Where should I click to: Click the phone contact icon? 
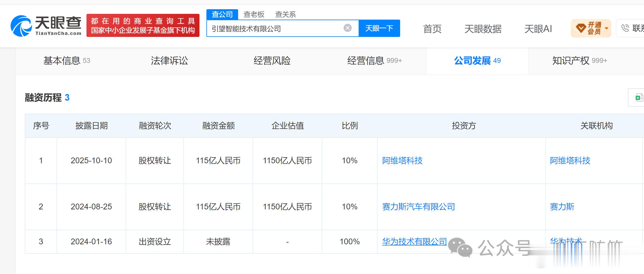[625, 28]
